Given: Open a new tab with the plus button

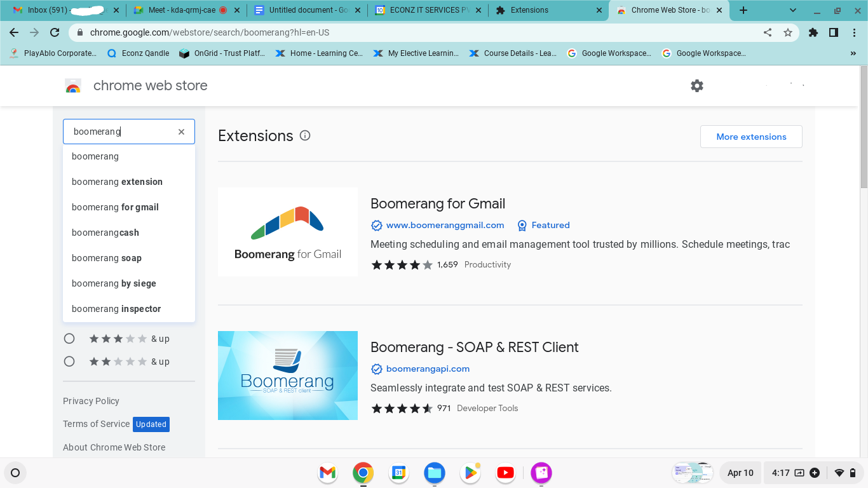Looking at the screenshot, I should [743, 10].
